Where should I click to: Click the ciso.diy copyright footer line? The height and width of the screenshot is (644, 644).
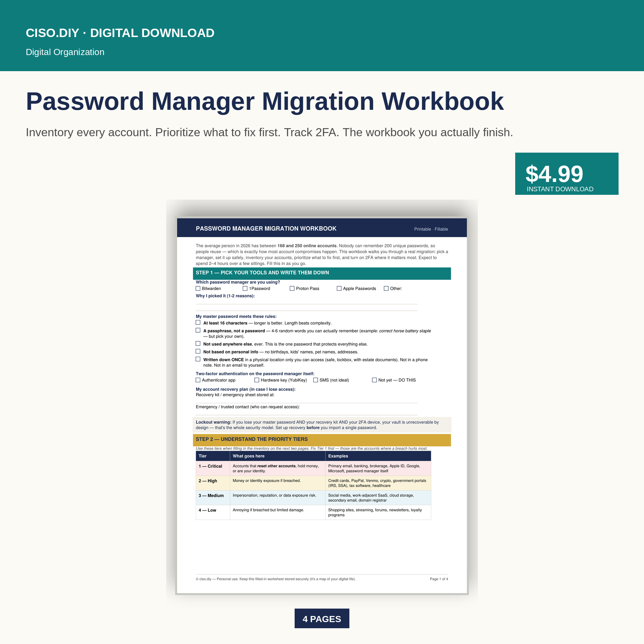coord(276,579)
